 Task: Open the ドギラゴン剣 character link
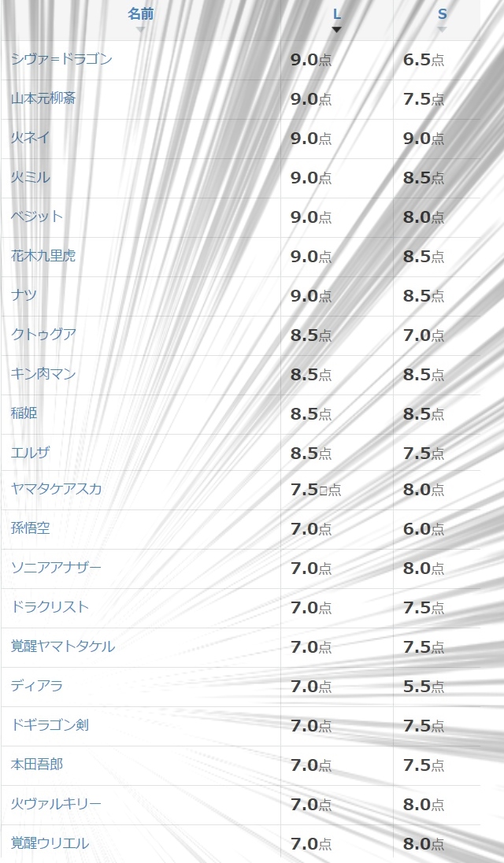(x=50, y=725)
